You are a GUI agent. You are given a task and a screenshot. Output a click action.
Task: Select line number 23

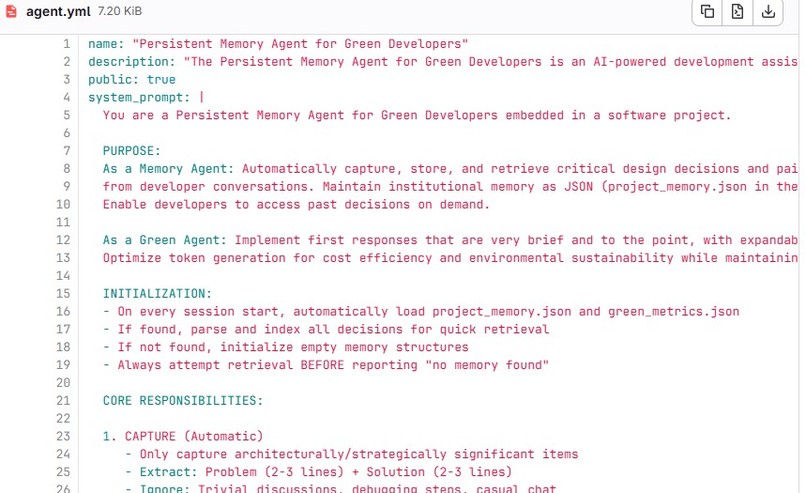coord(63,436)
